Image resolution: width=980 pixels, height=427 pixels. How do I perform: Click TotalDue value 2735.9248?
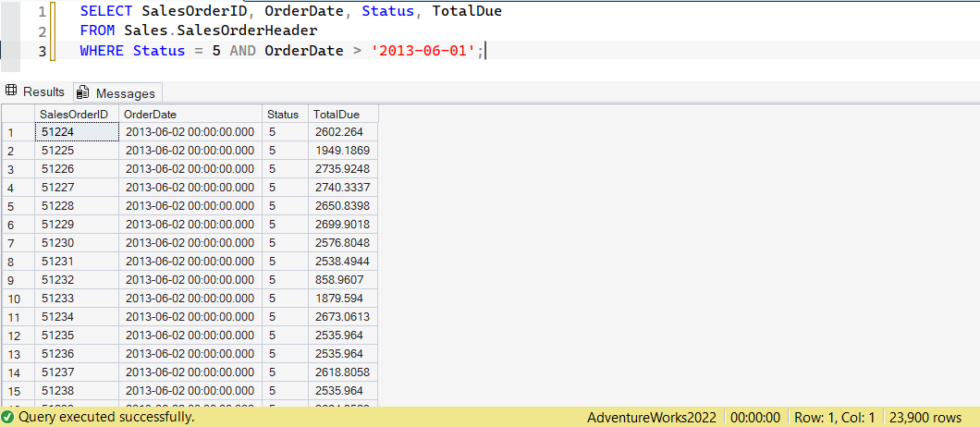[x=343, y=169]
